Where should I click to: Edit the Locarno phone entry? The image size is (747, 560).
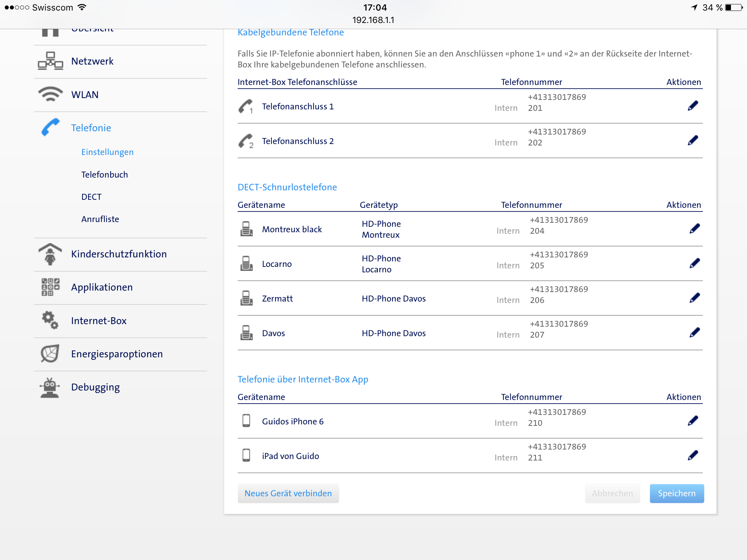pyautogui.click(x=694, y=263)
